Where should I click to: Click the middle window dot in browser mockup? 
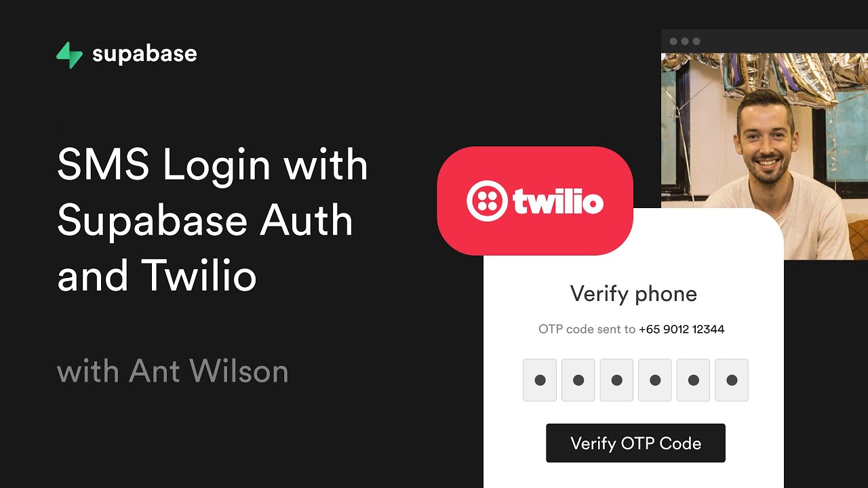(685, 41)
